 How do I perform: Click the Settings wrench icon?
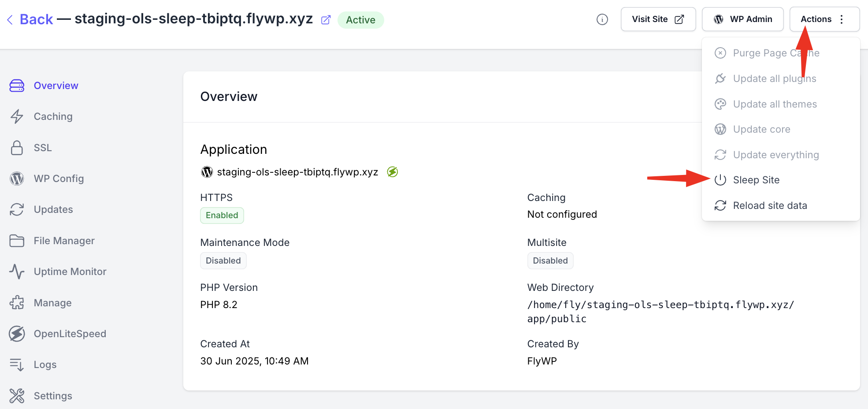tap(17, 396)
